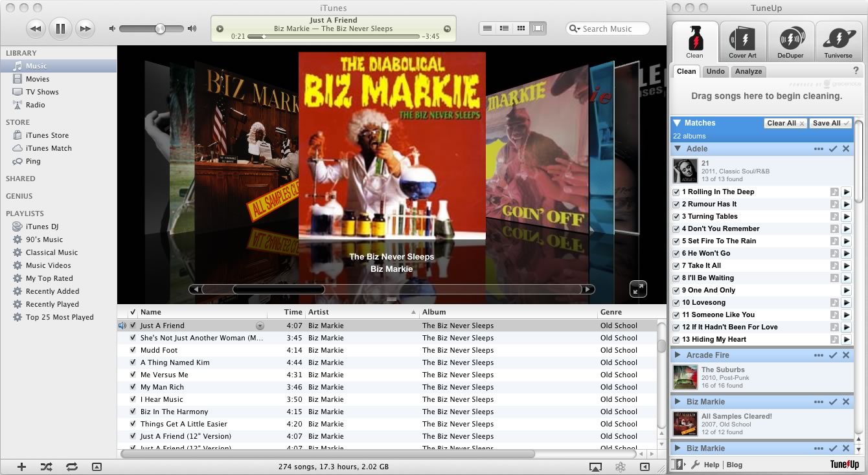Show the artwork viewer pane

click(97, 467)
